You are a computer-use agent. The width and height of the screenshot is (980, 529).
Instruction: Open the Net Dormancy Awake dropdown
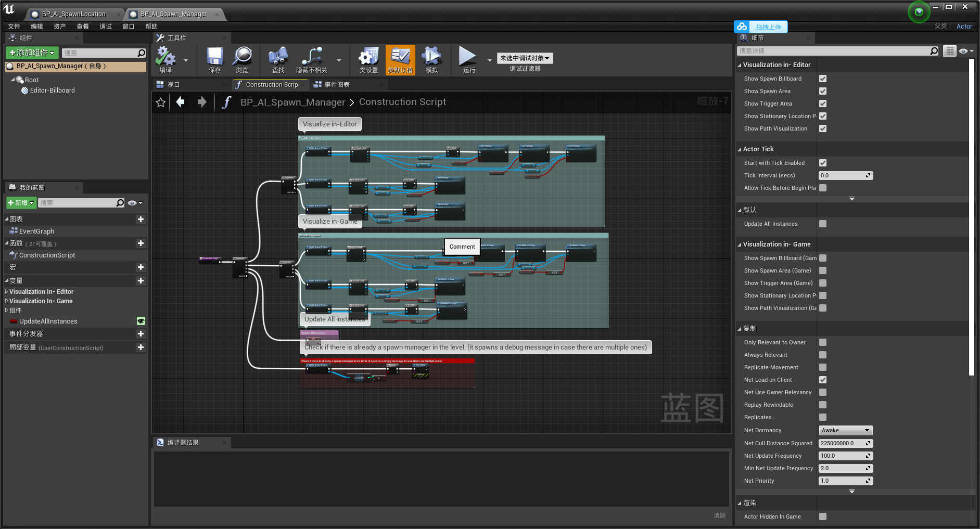pos(845,430)
